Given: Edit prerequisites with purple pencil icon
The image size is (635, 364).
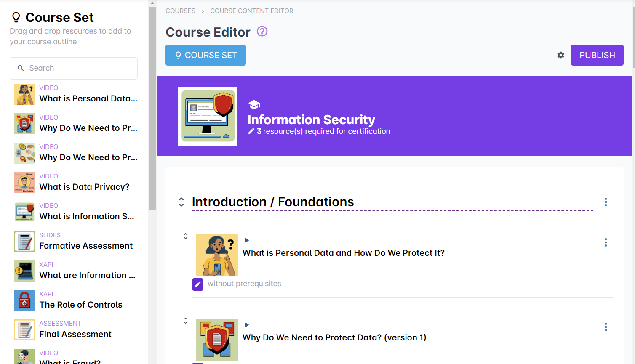Looking at the screenshot, I should (x=197, y=284).
